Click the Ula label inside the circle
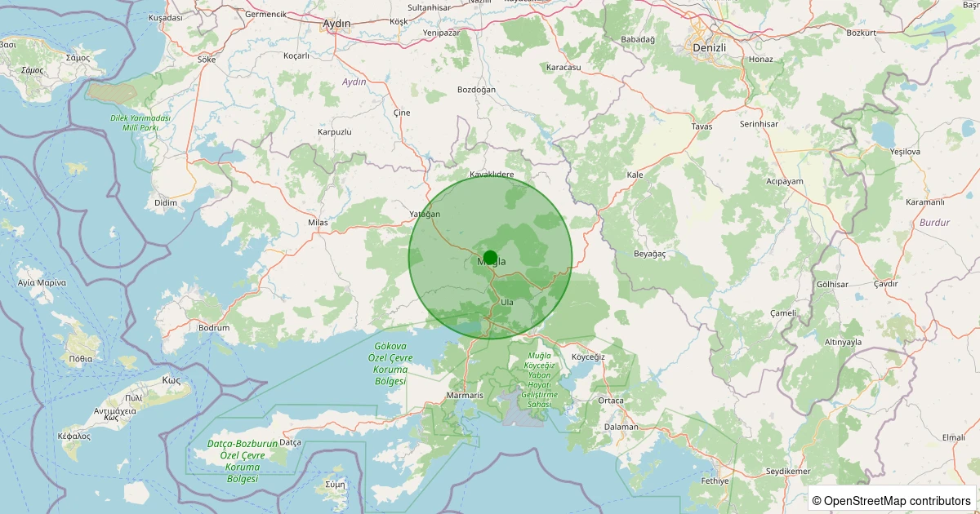Viewport: 980px width, 514px height. tap(507, 302)
